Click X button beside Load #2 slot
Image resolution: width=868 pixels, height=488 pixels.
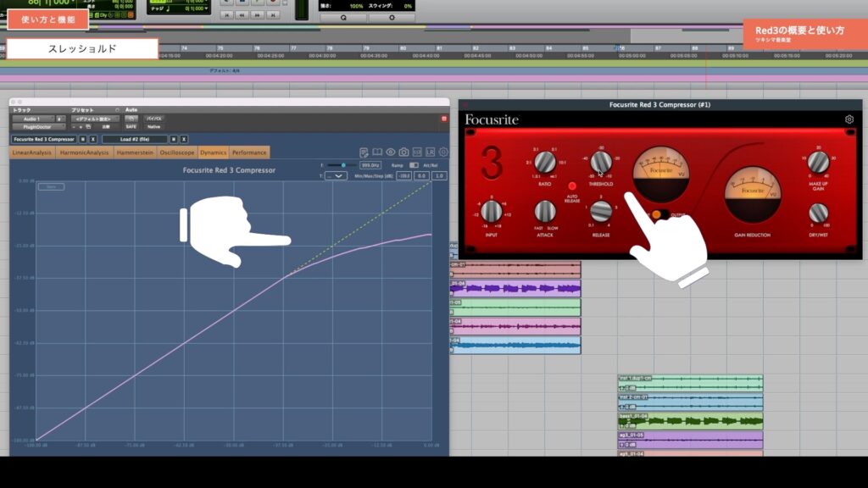click(184, 140)
